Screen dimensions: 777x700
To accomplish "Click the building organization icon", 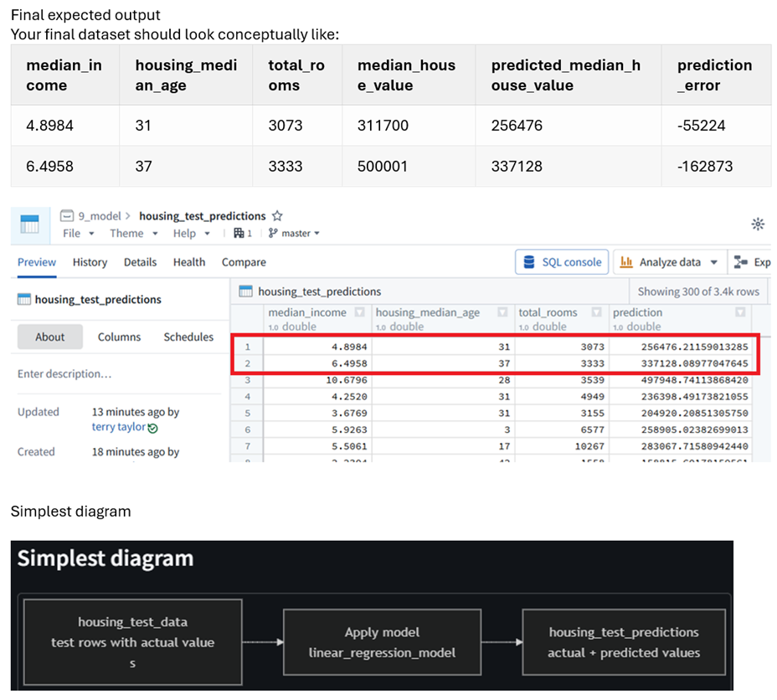I will coord(239,233).
